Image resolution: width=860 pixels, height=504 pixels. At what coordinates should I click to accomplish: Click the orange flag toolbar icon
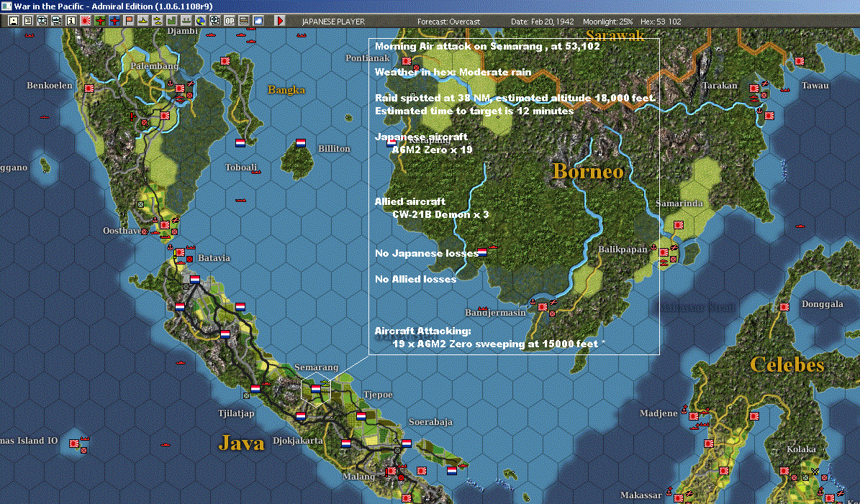pos(128,21)
